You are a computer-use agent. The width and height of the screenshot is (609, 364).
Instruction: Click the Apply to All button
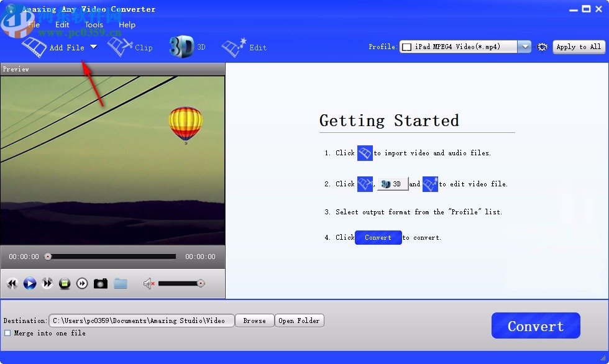[579, 47]
